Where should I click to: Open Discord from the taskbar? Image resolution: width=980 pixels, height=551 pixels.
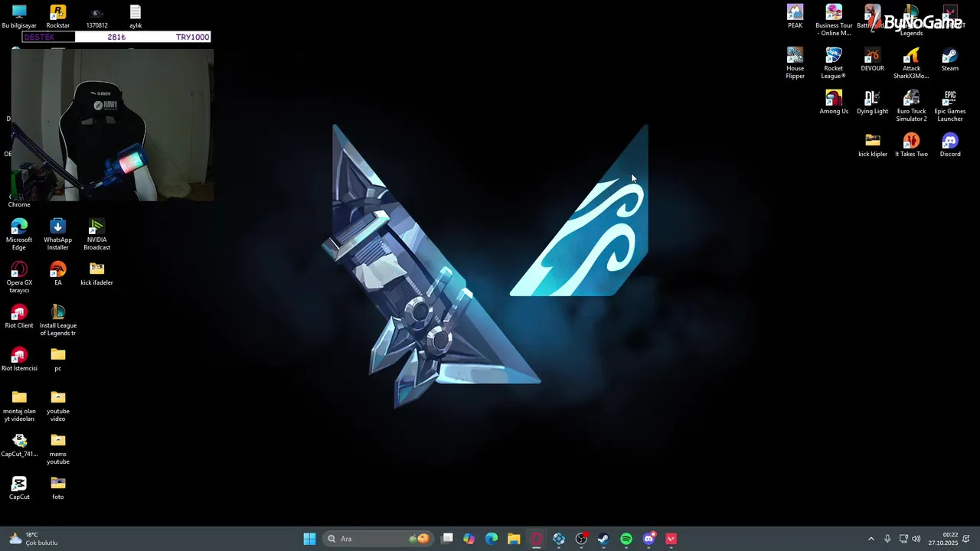(648, 539)
